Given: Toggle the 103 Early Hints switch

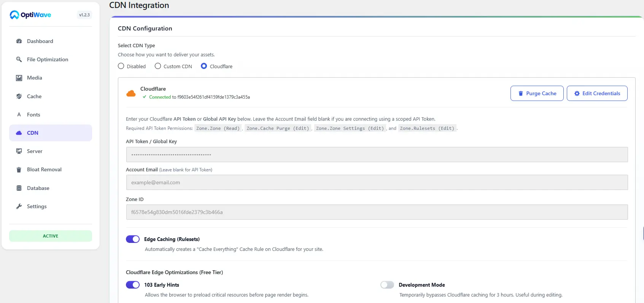Looking at the screenshot, I should click(133, 285).
